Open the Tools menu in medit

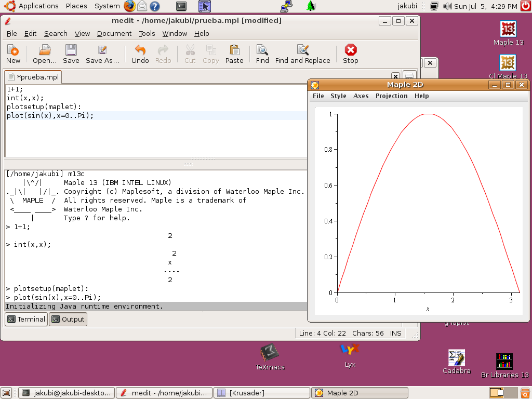pos(147,34)
